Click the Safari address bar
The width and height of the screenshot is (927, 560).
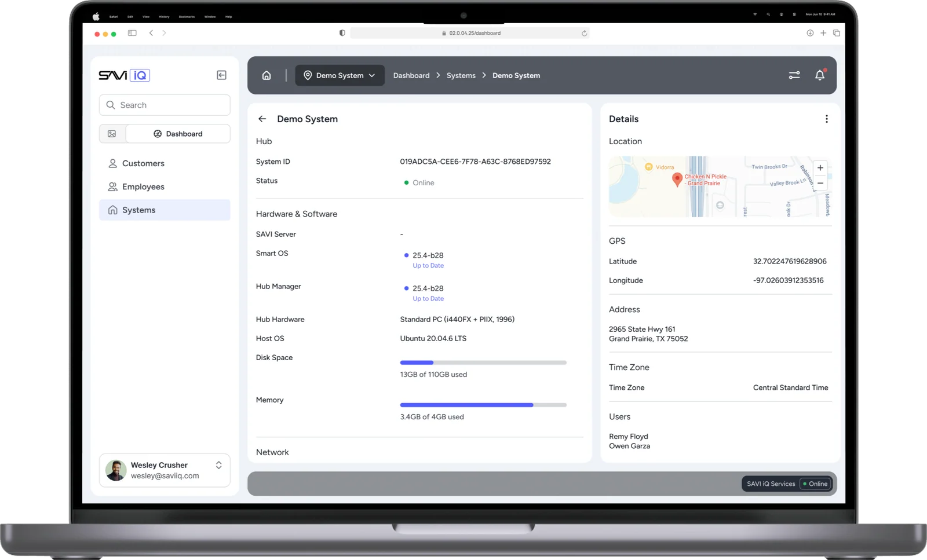470,33
